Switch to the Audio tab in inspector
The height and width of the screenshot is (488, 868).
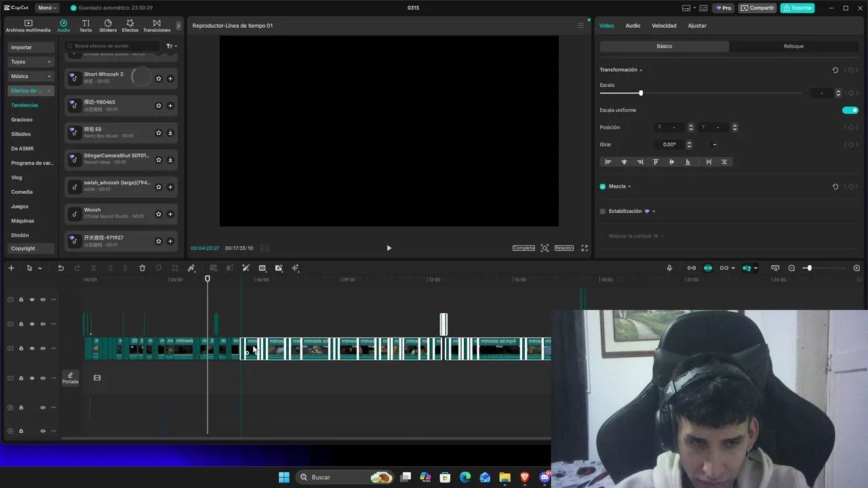click(x=633, y=26)
